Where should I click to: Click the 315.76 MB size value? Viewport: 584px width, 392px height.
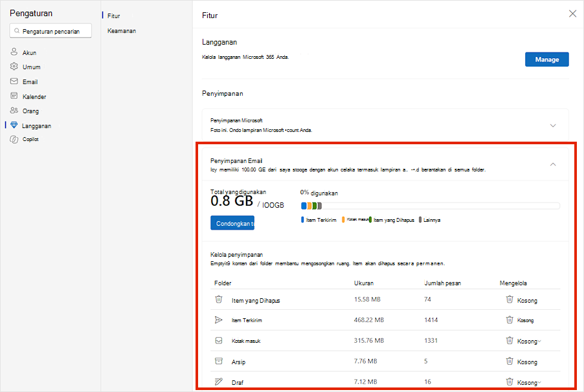click(369, 340)
